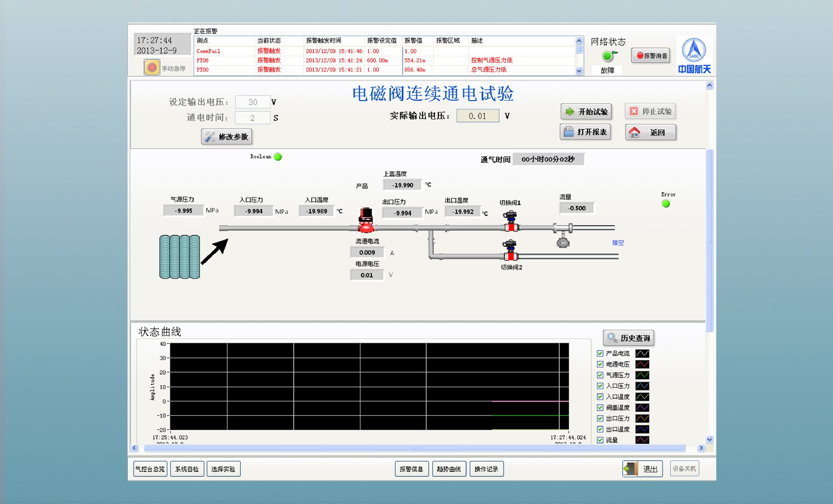Click the 阀盖温度 curve style icon
The width and height of the screenshot is (833, 504).
pos(642,408)
